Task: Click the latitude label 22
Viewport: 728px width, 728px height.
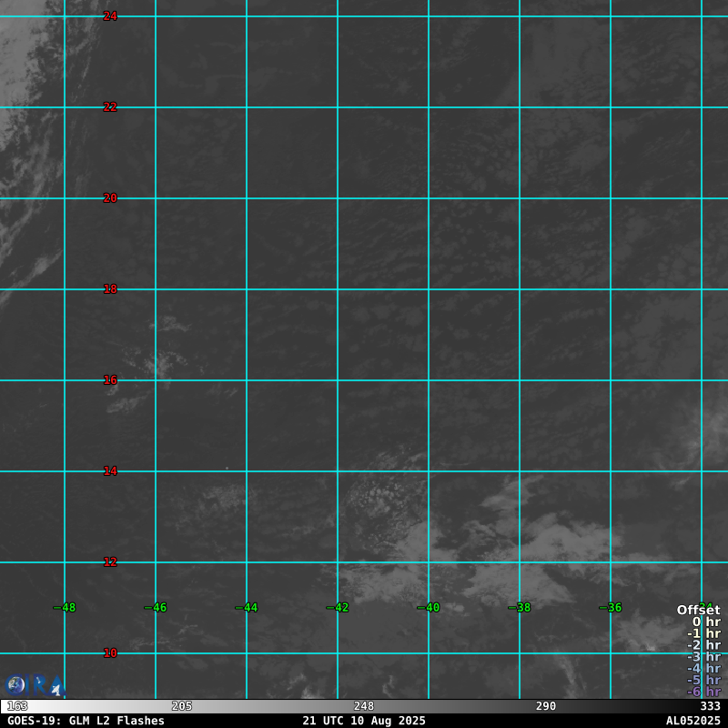Action: [x=110, y=107]
